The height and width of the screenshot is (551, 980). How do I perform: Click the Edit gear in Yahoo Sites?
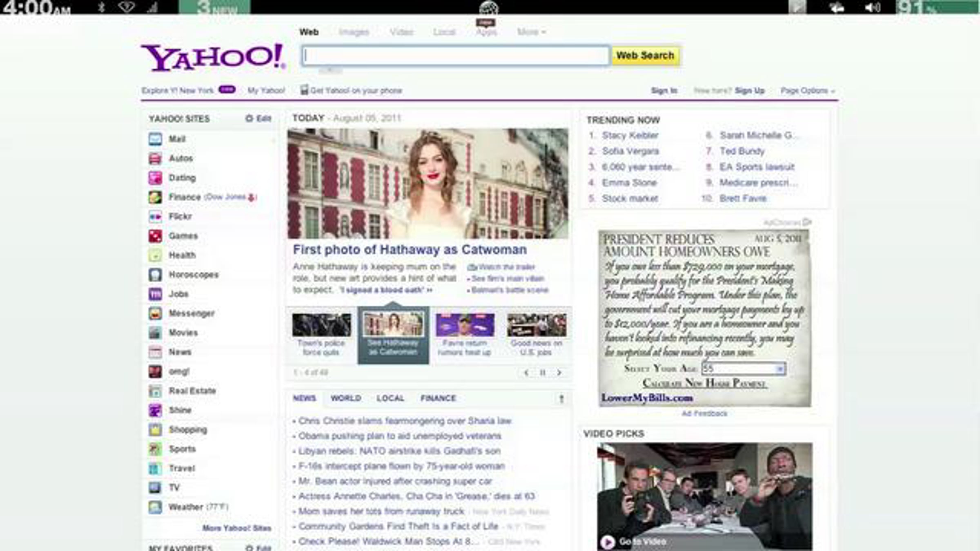tap(249, 118)
